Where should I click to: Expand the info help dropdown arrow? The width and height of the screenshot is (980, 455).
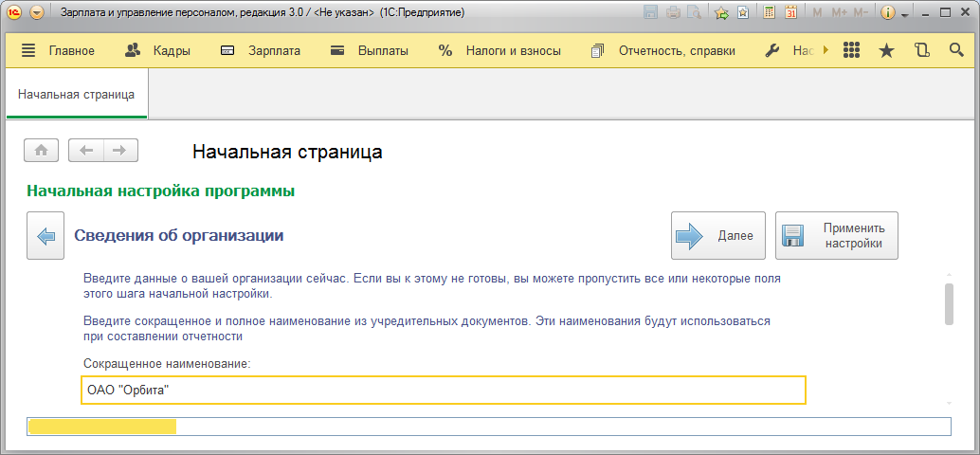905,14
